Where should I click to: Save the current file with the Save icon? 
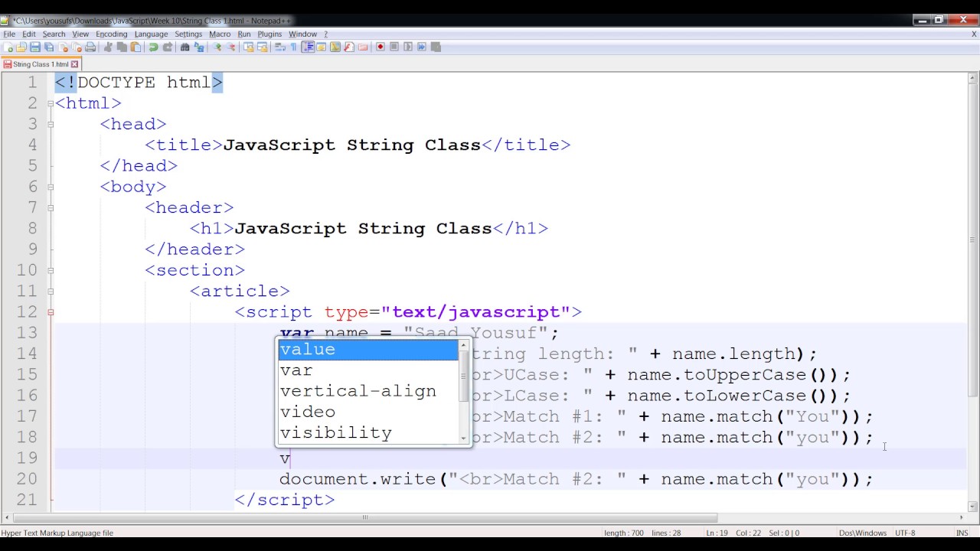[34, 47]
